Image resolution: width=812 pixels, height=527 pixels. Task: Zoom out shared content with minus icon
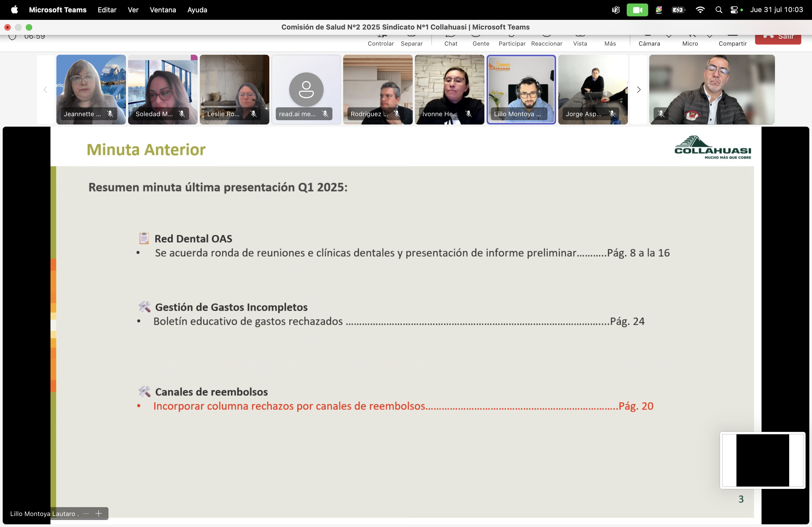point(86,513)
